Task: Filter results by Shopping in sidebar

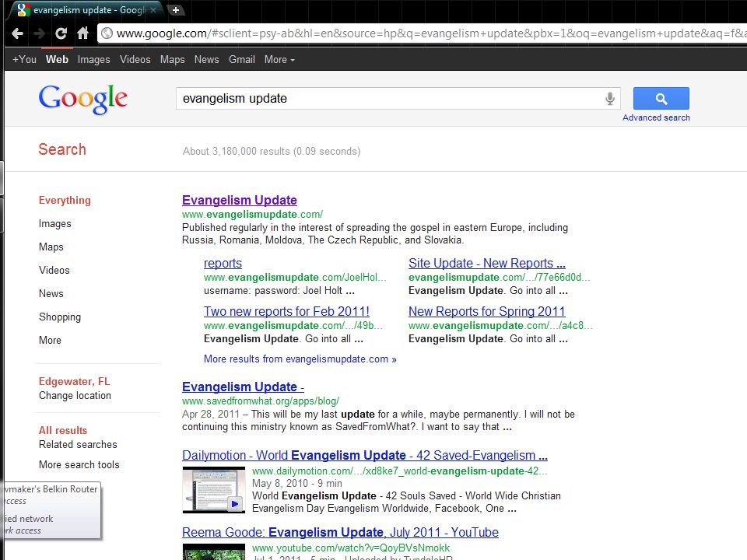Action: point(60,317)
